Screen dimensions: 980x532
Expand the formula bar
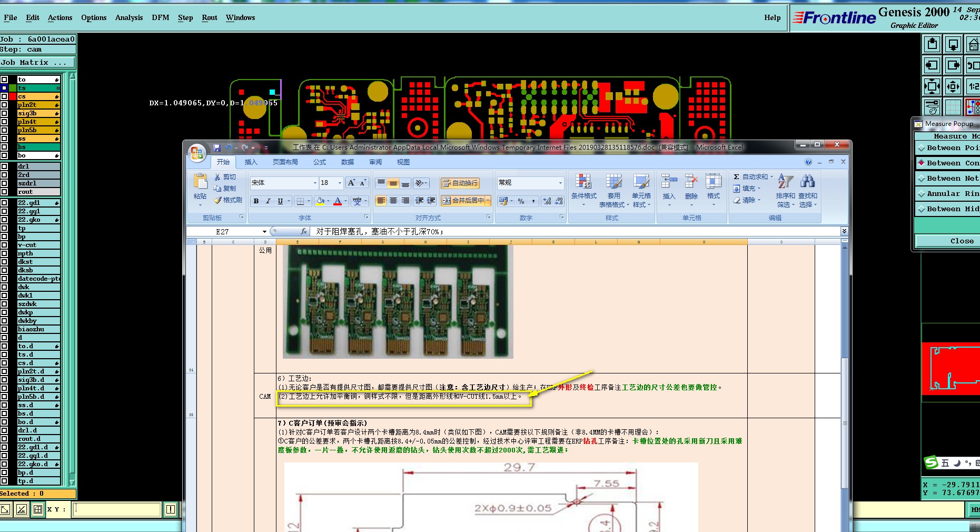point(844,231)
